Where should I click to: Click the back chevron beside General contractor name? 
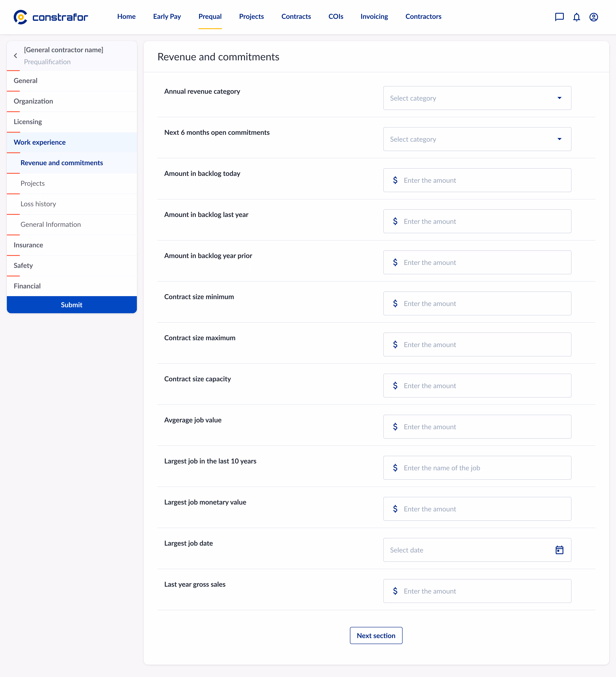click(15, 56)
